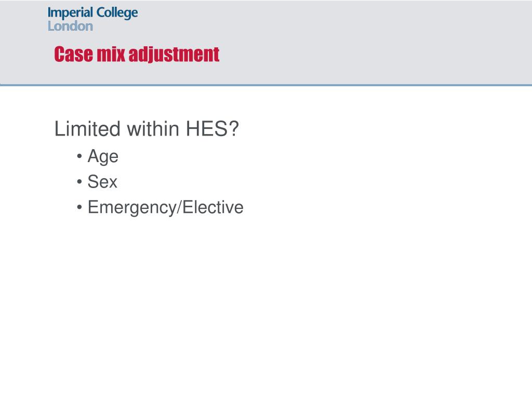Screen dimensions: 532x399
Task: Select the Limited within HES? heading
Action: point(147,129)
